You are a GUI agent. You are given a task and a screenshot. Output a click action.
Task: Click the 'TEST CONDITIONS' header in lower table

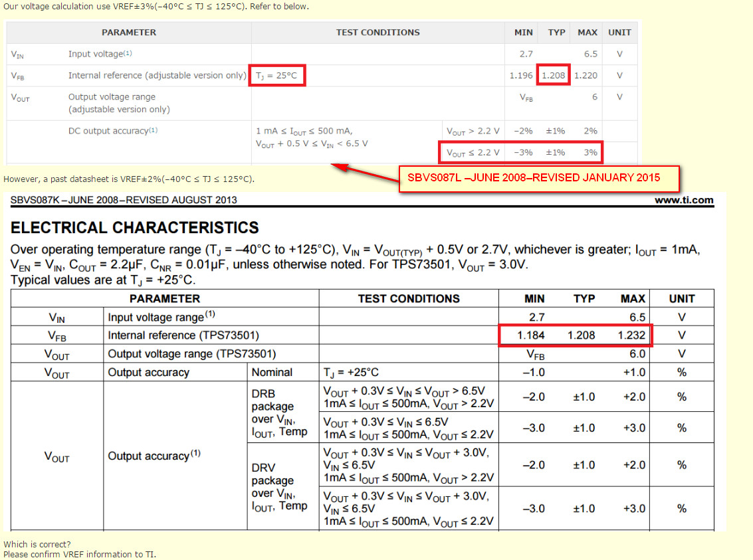(x=409, y=298)
